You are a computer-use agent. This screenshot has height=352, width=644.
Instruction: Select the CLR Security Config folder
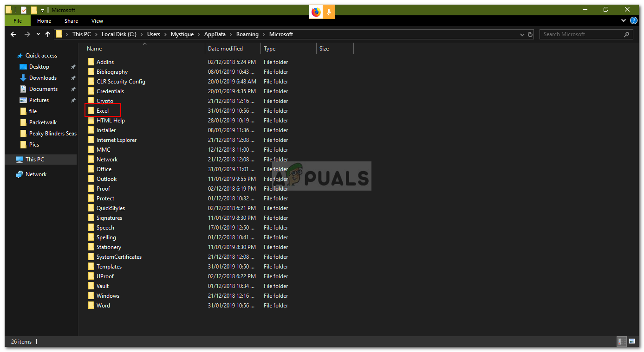(x=121, y=82)
